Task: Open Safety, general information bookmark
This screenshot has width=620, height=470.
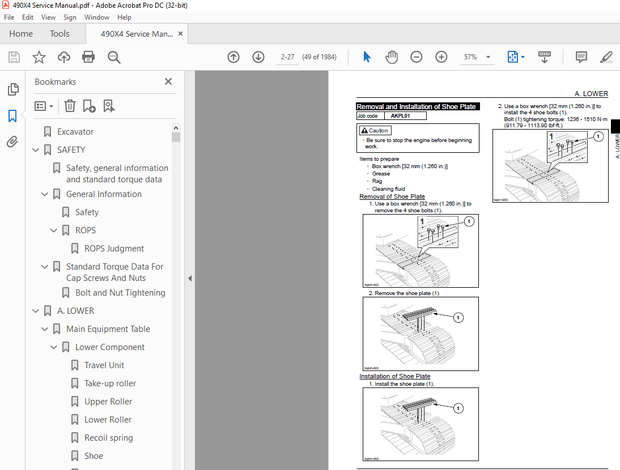Action: pos(117,174)
